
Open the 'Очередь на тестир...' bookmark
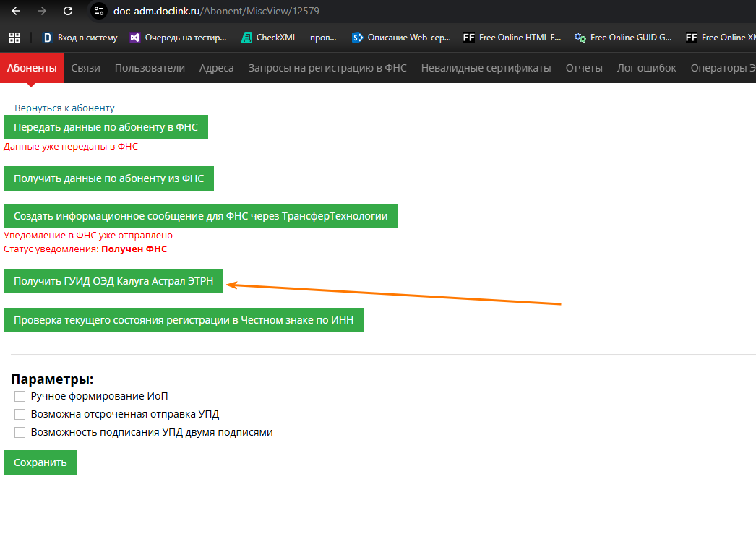179,38
